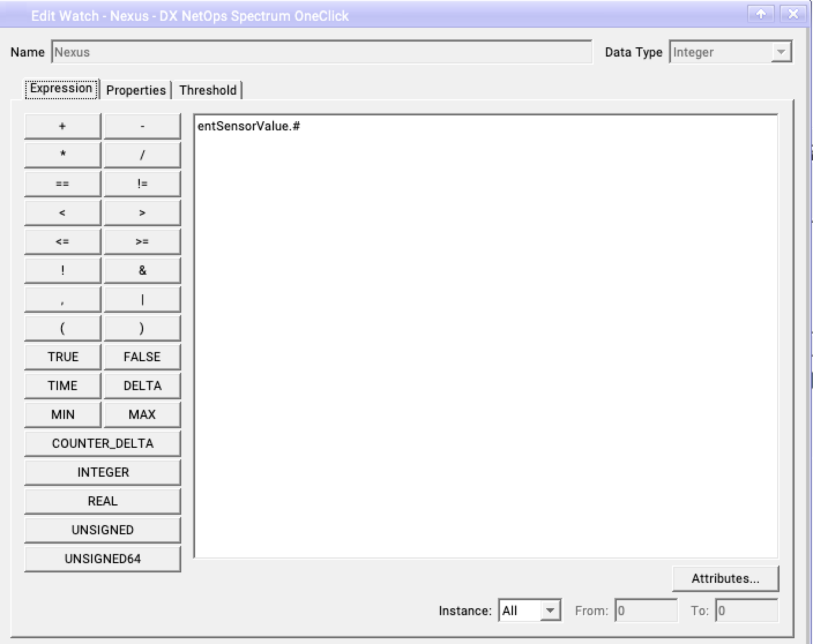Insert the not-equal (!=) operator

(x=142, y=184)
